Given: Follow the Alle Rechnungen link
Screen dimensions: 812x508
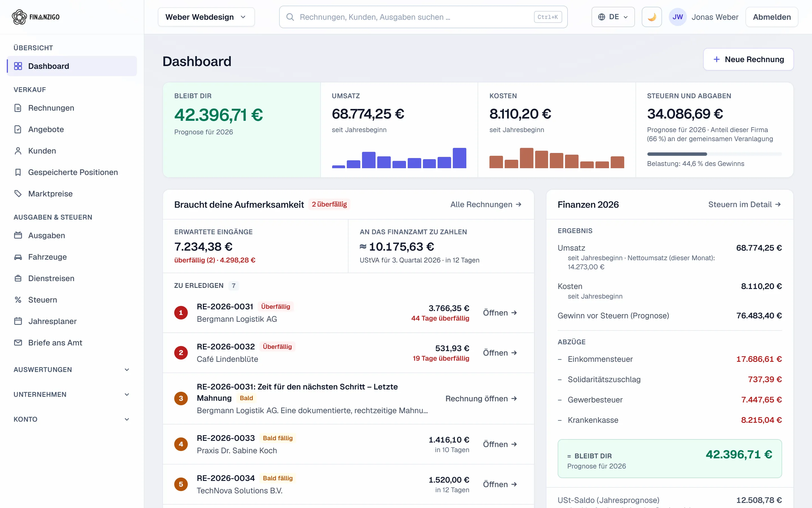Looking at the screenshot, I should 486,205.
